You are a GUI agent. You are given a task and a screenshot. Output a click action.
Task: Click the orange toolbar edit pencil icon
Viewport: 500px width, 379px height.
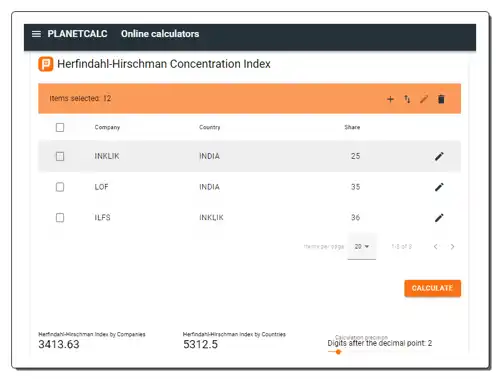pos(424,99)
